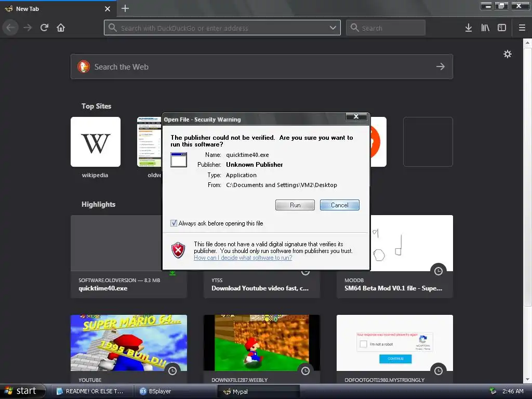Image resolution: width=532 pixels, height=399 pixels.
Task: Click the 2:46 AM taskbar clock
Action: pyautogui.click(x=513, y=391)
